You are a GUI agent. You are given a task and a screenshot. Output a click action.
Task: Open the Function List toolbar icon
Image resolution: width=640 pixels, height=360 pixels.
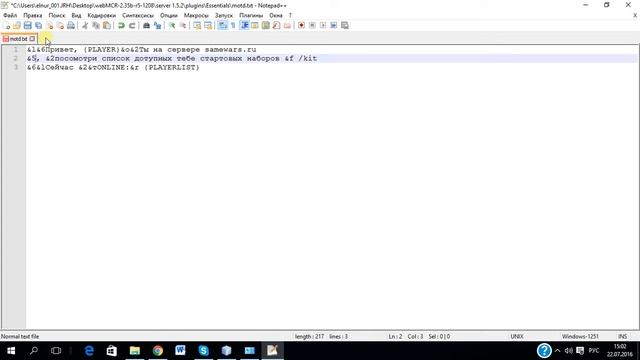pyautogui.click(x=276, y=25)
